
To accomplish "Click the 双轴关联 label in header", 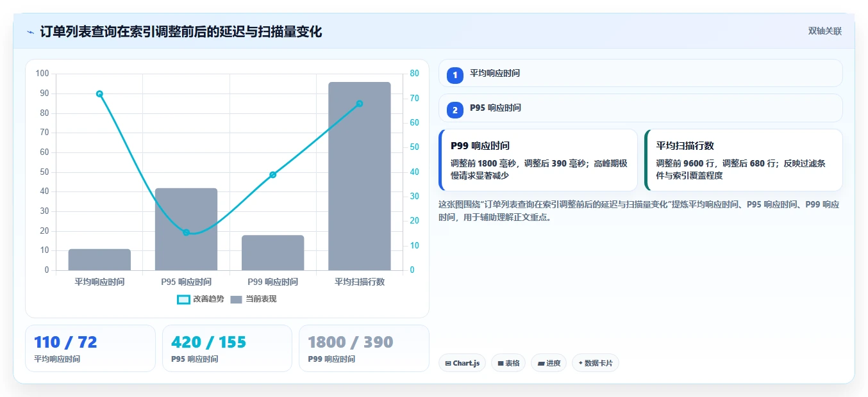I will point(824,31).
